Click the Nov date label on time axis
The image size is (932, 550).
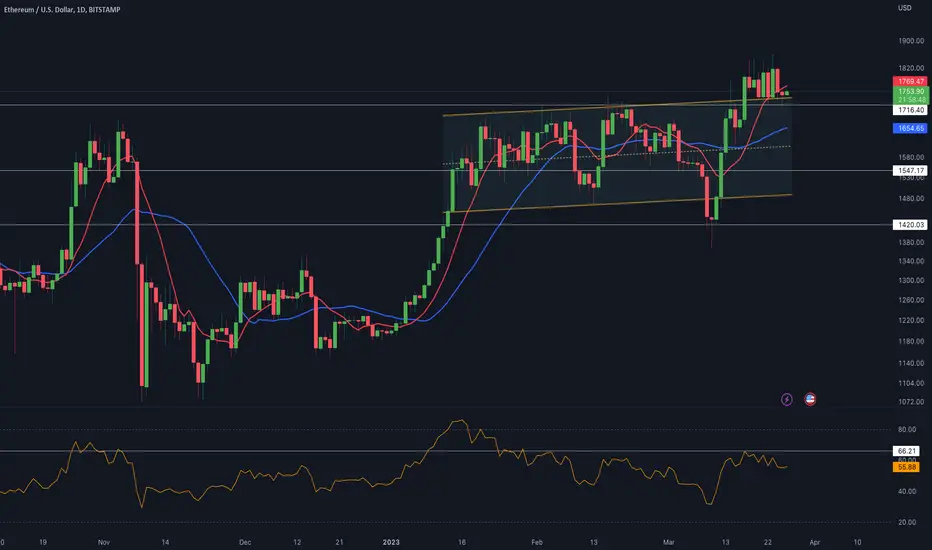point(104,542)
